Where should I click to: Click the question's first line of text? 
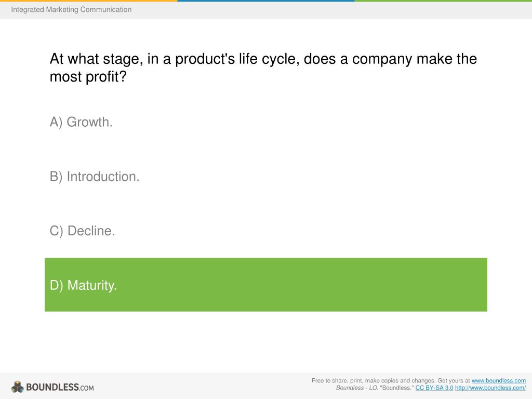[263, 59]
